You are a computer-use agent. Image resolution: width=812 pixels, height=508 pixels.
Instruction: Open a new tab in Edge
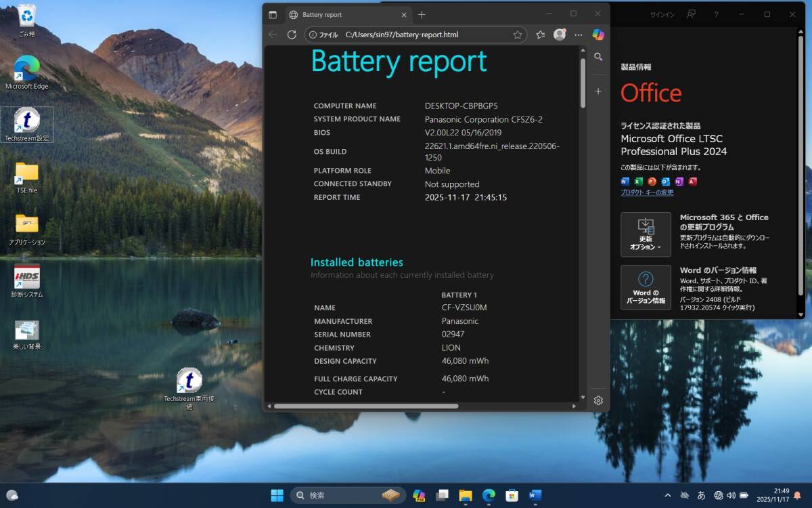click(422, 14)
